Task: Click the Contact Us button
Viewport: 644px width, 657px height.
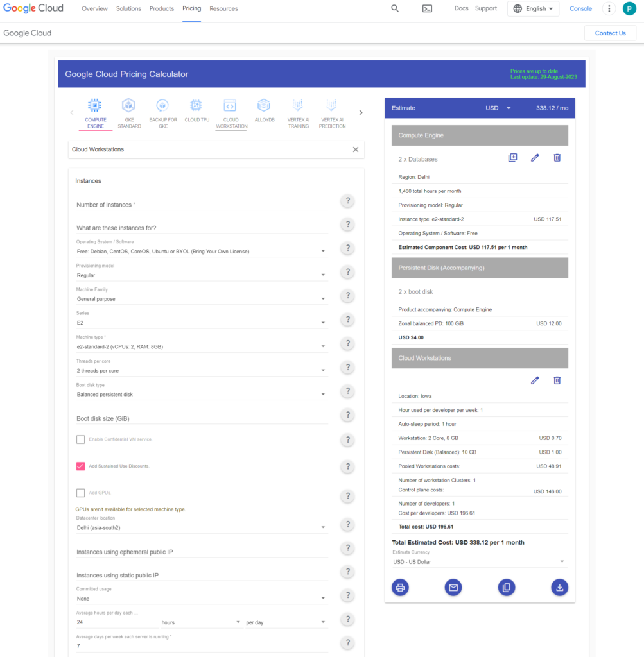Action: click(x=610, y=33)
